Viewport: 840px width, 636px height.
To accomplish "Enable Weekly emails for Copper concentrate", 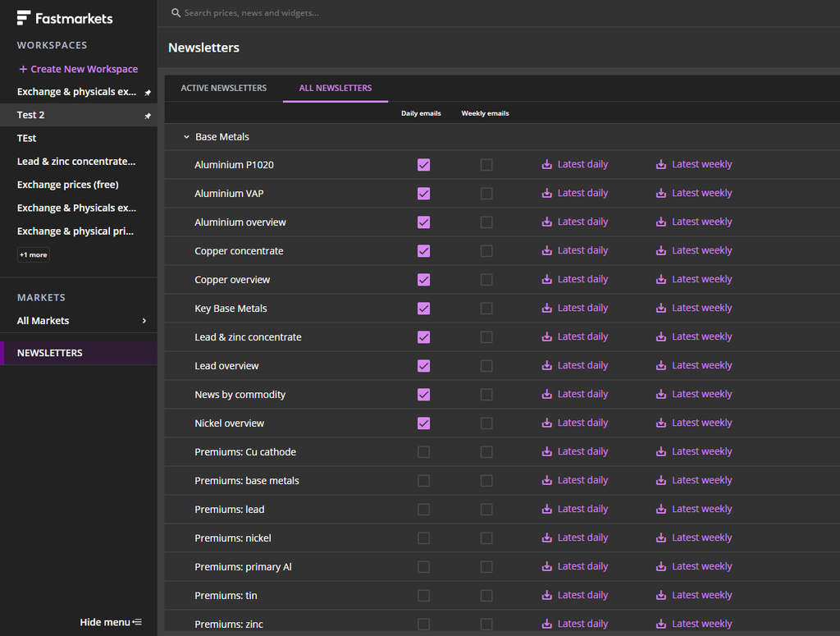I will click(486, 251).
